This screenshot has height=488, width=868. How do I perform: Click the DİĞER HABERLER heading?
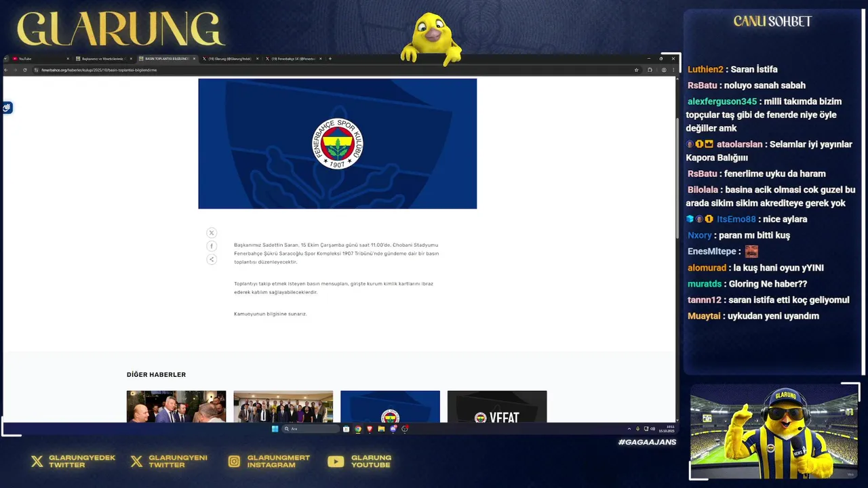[x=156, y=375]
